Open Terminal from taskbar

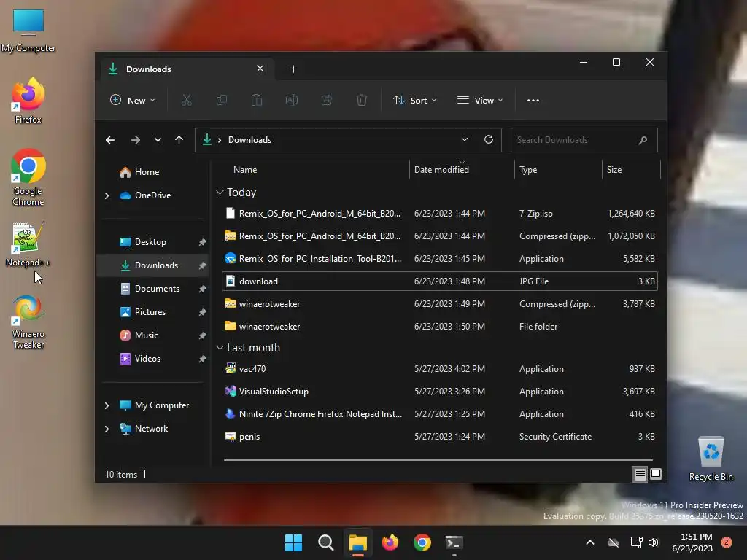(454, 542)
